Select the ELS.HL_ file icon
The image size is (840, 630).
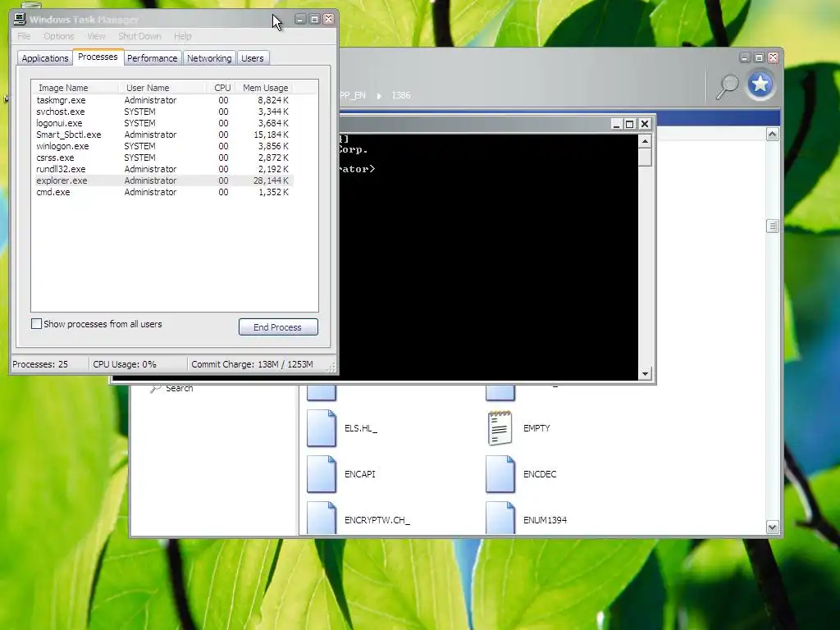(322, 428)
